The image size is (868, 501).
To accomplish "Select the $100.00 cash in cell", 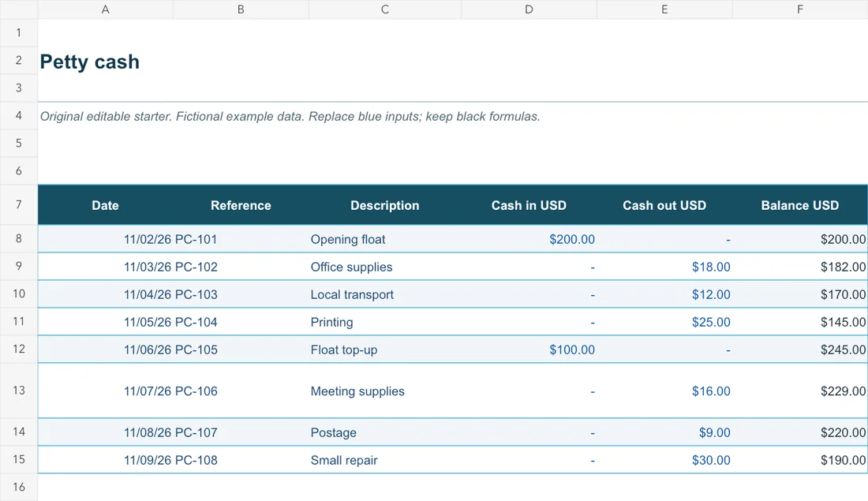I will point(529,350).
